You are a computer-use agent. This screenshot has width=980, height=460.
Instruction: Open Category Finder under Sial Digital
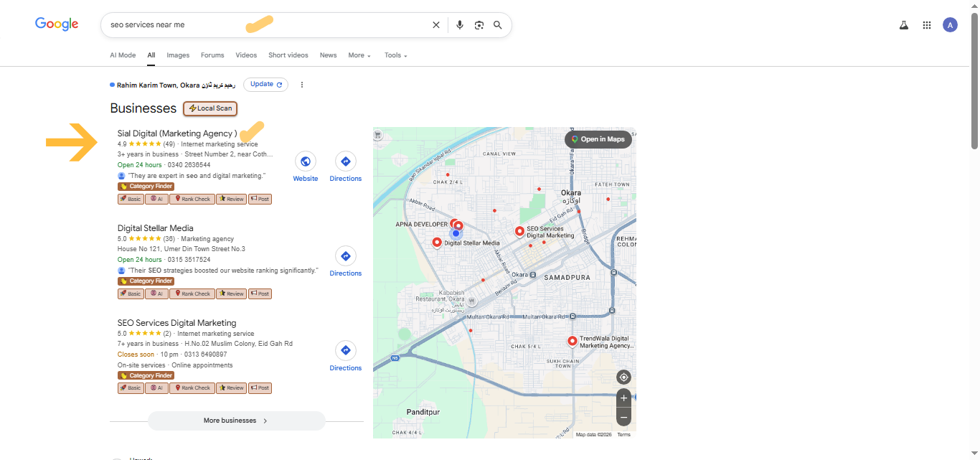pyautogui.click(x=146, y=187)
